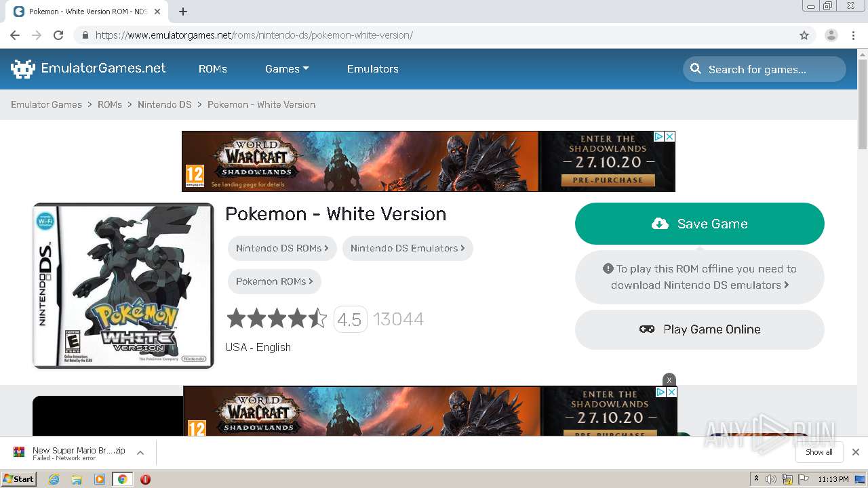Open Nintendo DS Emulators tag
The width and height of the screenshot is (868, 488).
408,248
